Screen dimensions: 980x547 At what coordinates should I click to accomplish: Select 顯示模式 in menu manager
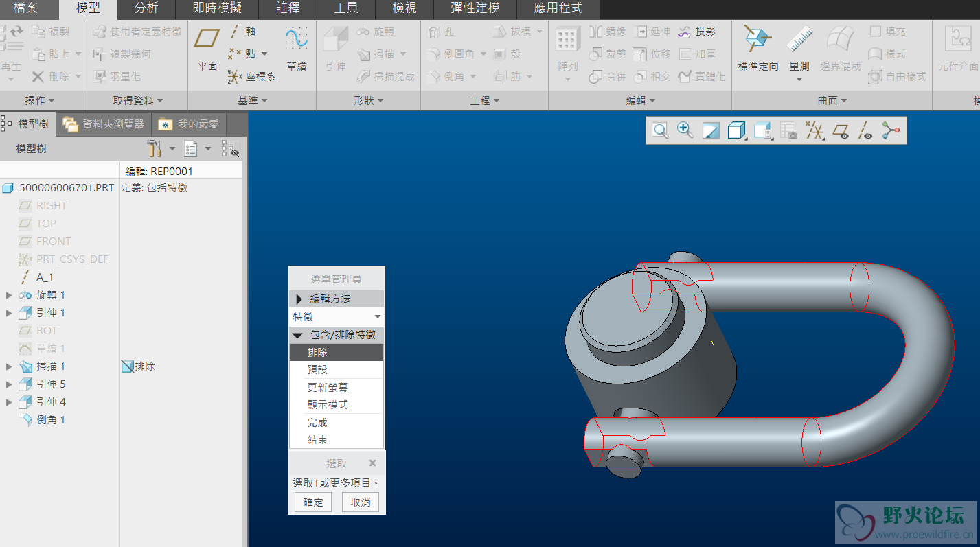[337, 405]
